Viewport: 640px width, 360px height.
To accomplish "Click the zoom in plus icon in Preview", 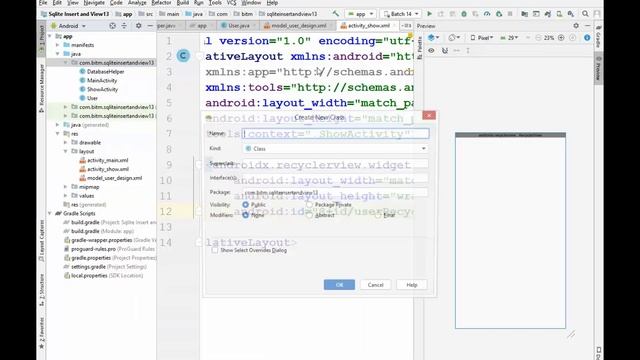I will 561,38.
